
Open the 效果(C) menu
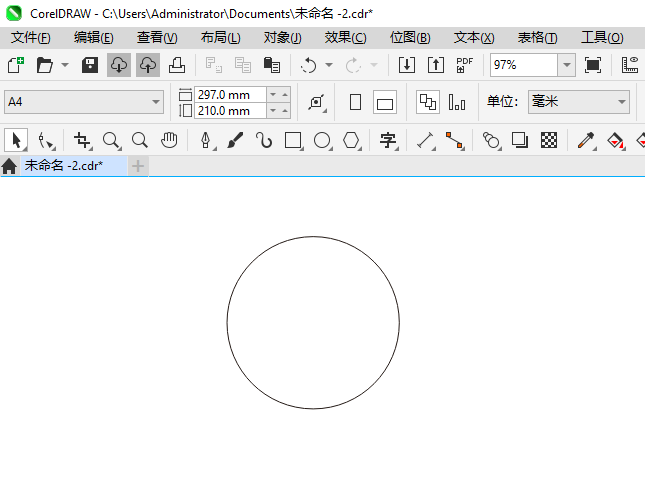[x=345, y=37]
